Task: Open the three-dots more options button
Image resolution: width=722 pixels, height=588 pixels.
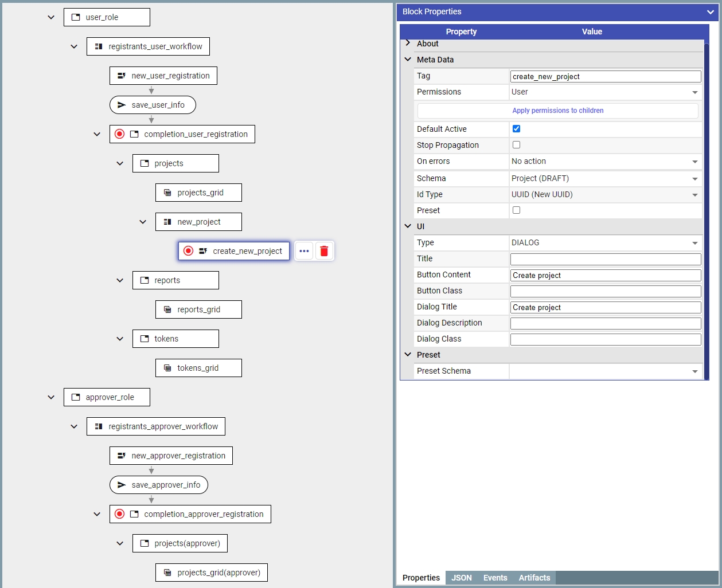Action: [304, 251]
